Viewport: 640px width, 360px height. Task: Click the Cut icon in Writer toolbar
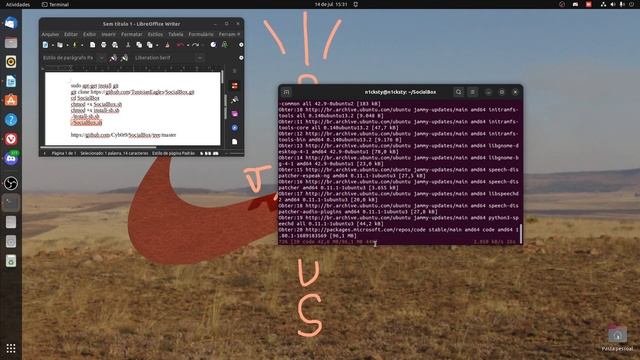128,45
